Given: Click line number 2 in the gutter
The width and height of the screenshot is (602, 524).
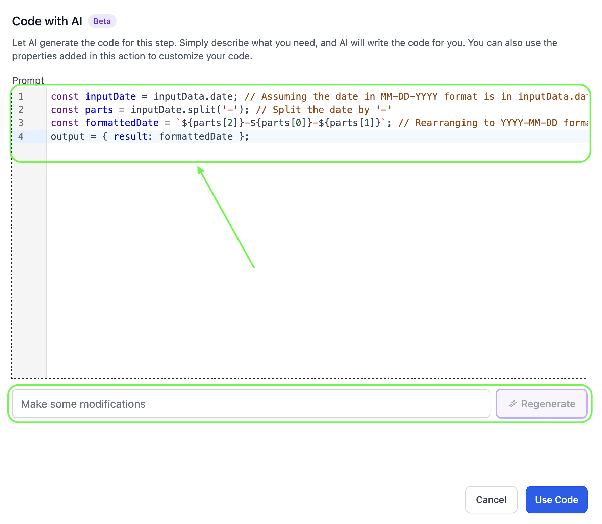Looking at the screenshot, I should click(x=21, y=110).
